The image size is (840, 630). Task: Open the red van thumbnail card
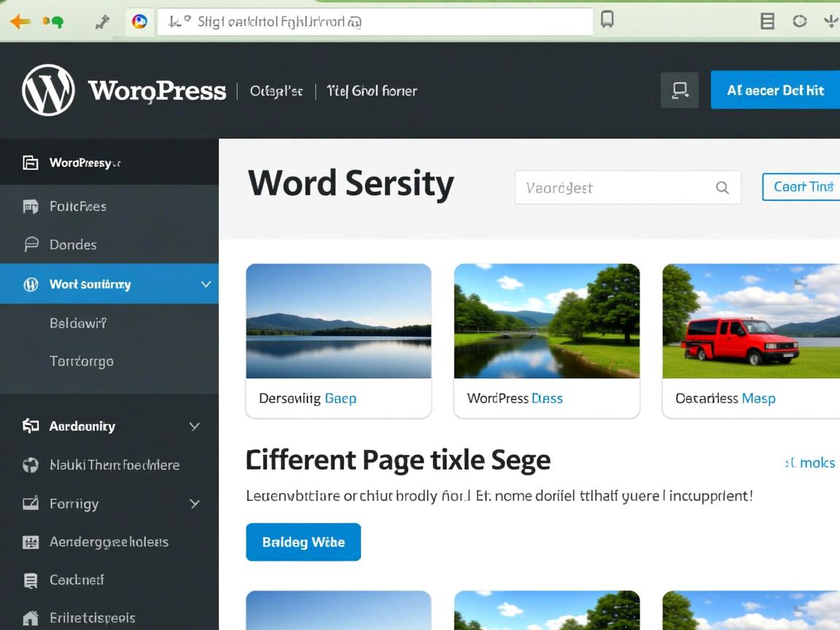(751, 341)
